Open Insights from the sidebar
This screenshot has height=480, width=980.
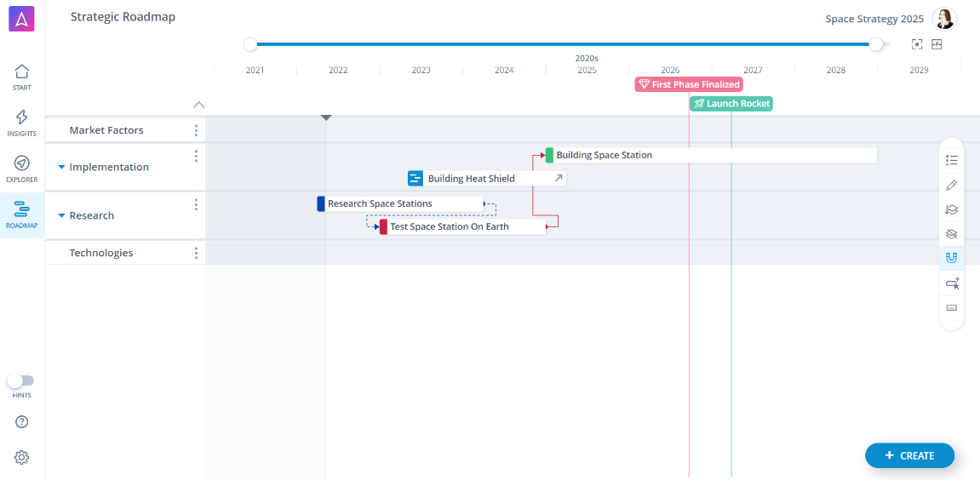[x=22, y=122]
